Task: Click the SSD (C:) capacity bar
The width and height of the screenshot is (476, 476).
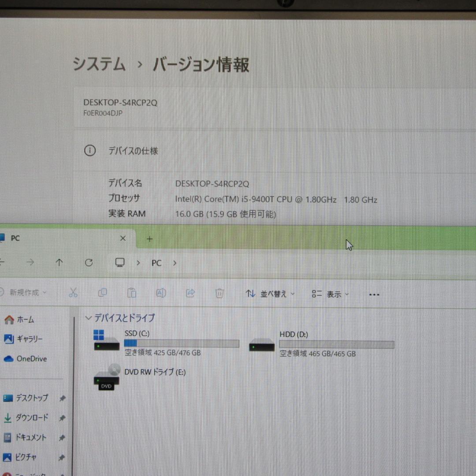Action: 182,343
